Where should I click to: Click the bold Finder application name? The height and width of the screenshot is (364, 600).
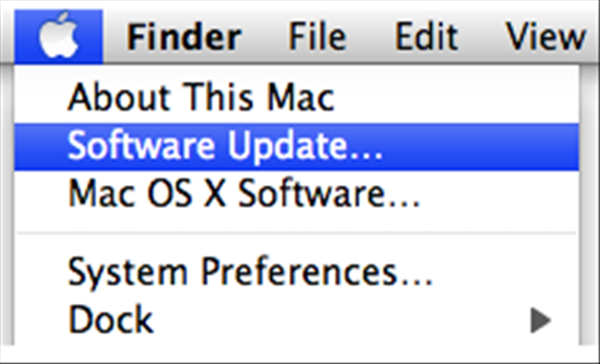[184, 37]
